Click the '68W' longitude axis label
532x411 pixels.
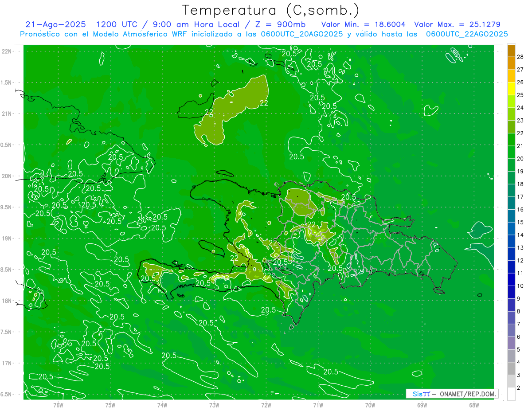474,405
